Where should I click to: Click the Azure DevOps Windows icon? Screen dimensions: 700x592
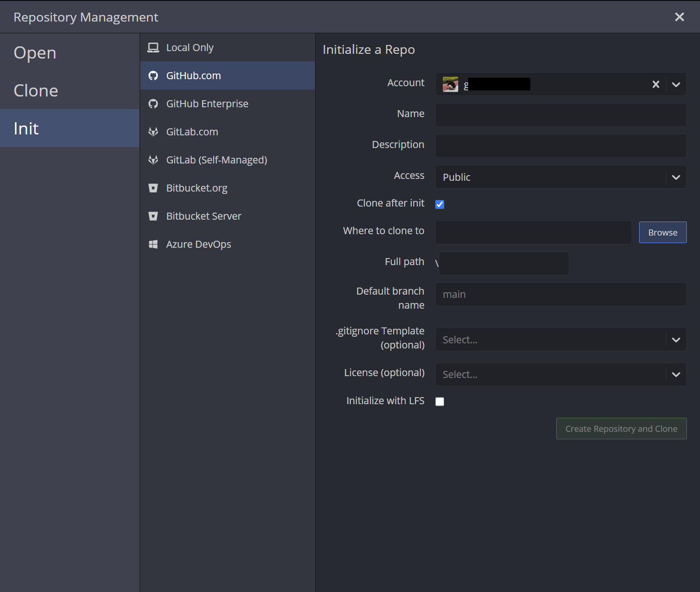coord(153,244)
